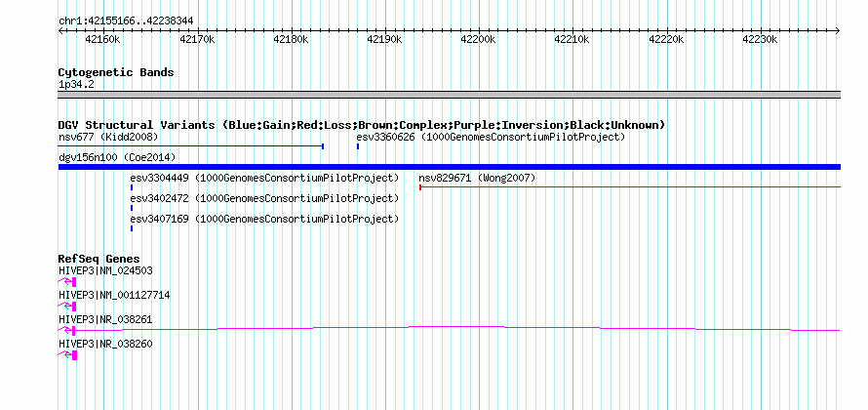The image size is (868, 410).
Task: Open the HIVEP3|NR_038260 gene label
Action: pyautogui.click(x=105, y=344)
